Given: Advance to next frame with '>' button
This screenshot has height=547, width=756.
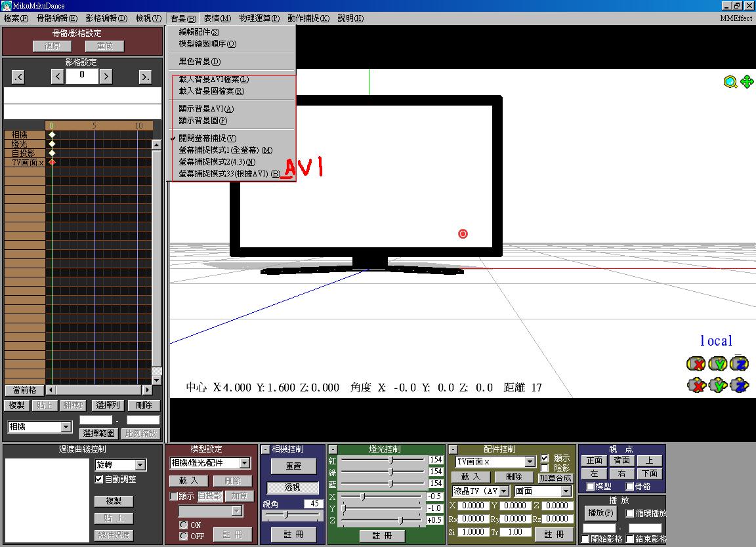Looking at the screenshot, I should click(106, 76).
